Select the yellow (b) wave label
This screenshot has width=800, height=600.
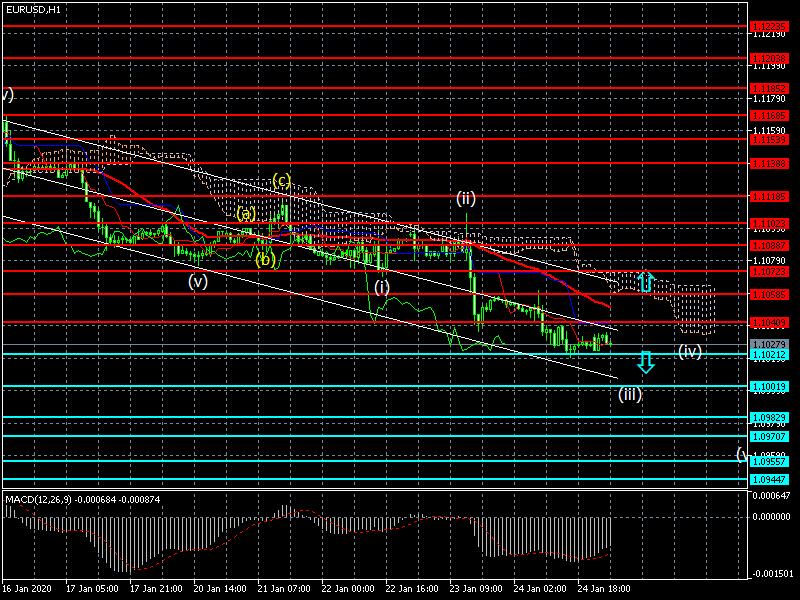click(x=264, y=259)
